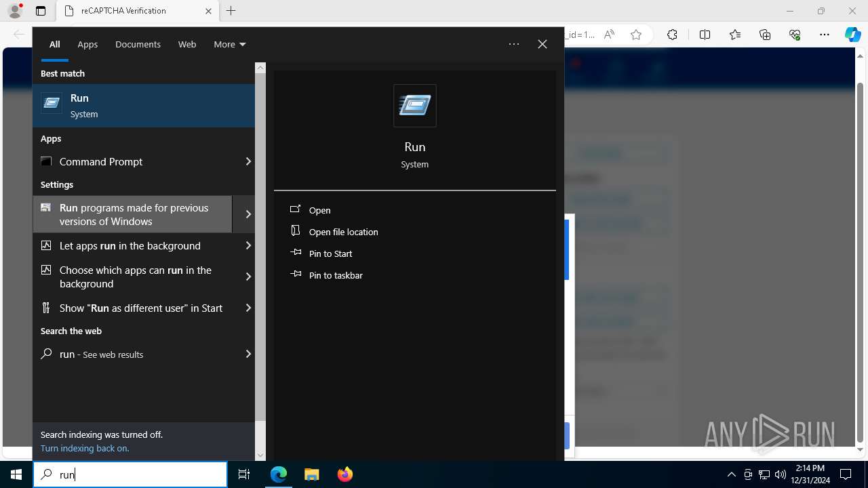Open Edge tab actions menu icon
Image resolution: width=868 pixels, height=488 pixels.
pos(41,11)
